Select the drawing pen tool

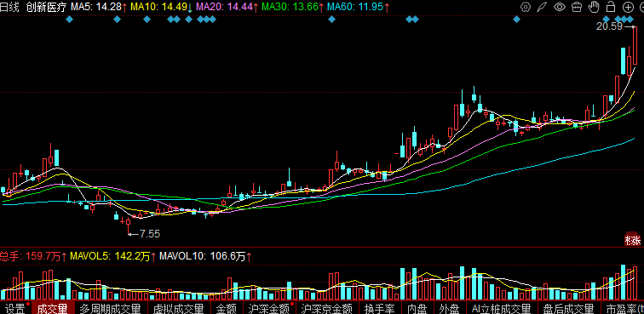542,7
